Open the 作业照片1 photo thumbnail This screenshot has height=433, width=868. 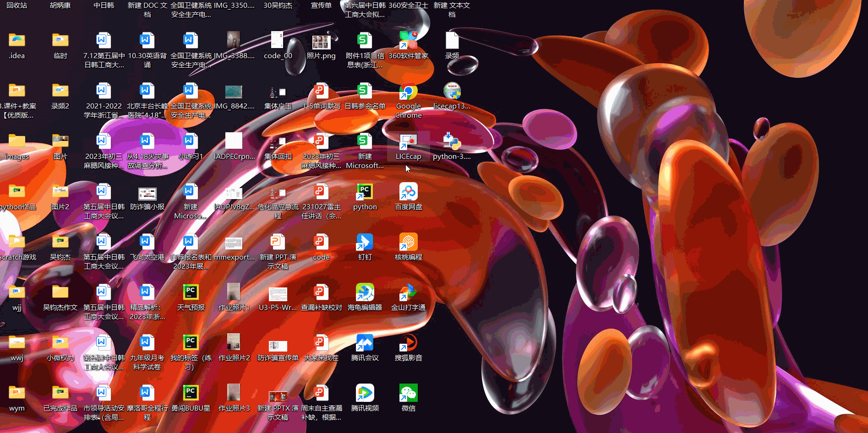click(234, 292)
